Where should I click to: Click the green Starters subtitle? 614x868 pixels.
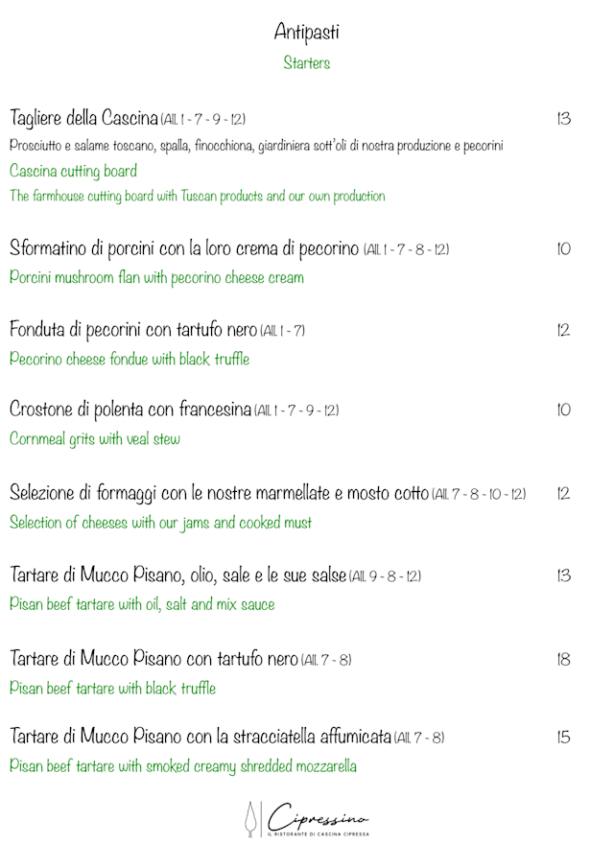(306, 63)
